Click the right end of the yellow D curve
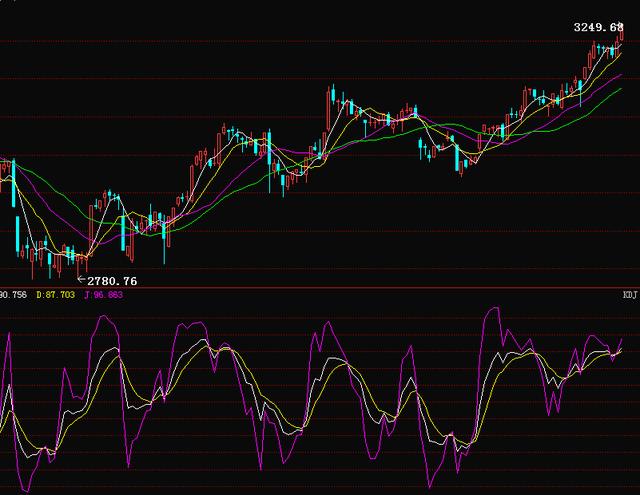The width and height of the screenshot is (640, 495). pyautogui.click(x=620, y=352)
